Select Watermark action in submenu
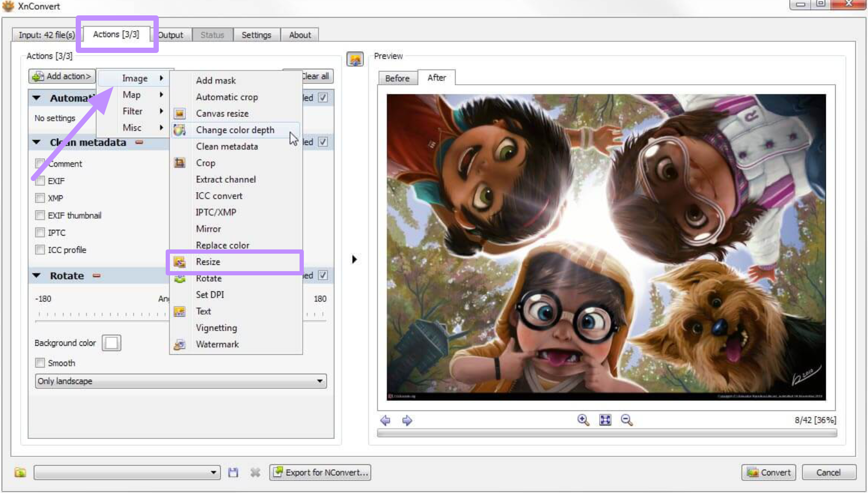Screen dimensions: 868x493 pyautogui.click(x=236, y=344)
